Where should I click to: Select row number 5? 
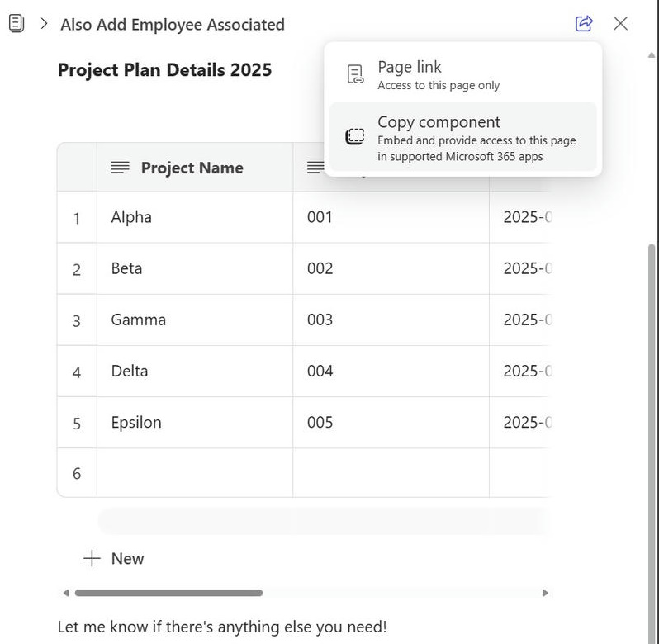pos(77,423)
